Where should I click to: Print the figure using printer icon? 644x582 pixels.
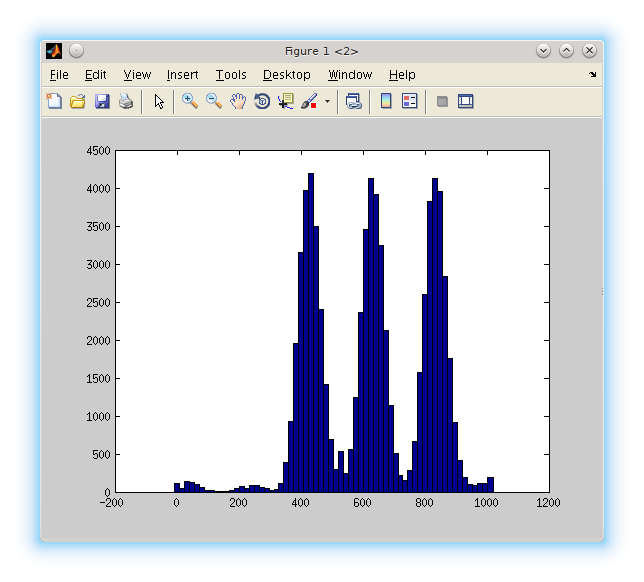pyautogui.click(x=126, y=101)
